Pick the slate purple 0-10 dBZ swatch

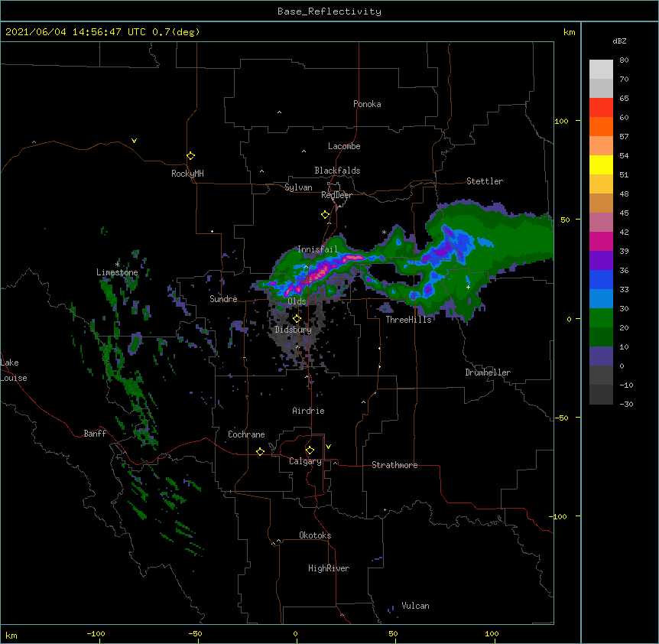601,356
